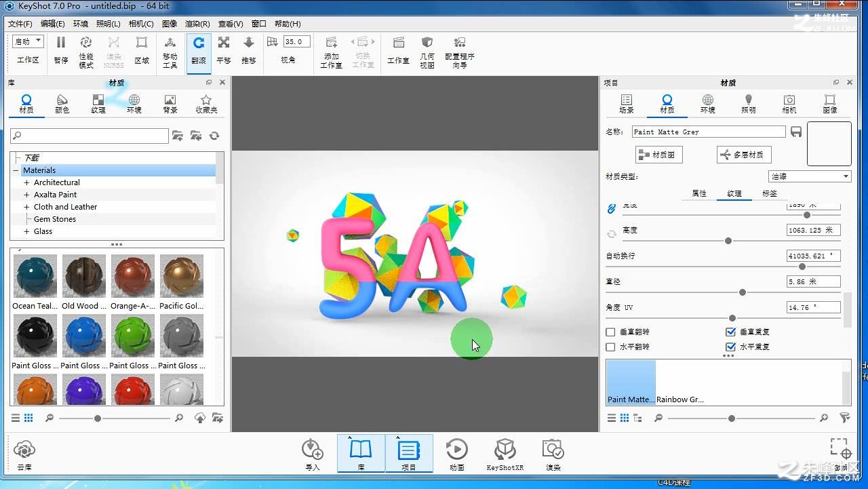Open the 渲染(R) menu
The width and height of the screenshot is (868, 489).
point(197,24)
